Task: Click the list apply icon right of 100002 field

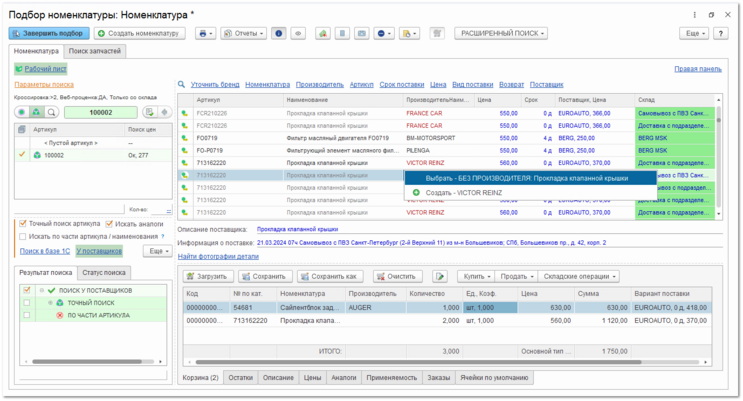Action: point(150,112)
